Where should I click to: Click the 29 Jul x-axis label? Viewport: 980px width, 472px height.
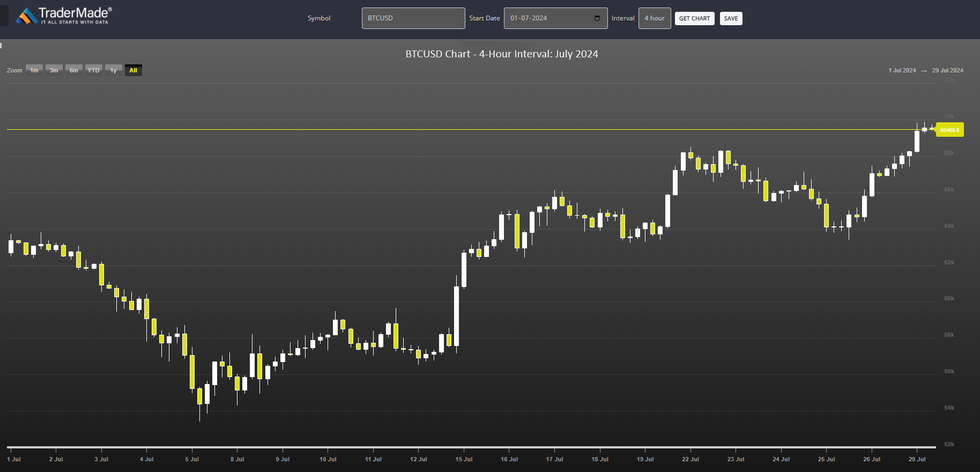tap(917, 459)
